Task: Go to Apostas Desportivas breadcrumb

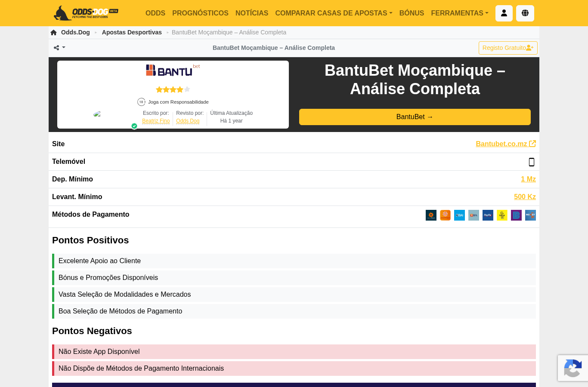Action: pos(132,32)
